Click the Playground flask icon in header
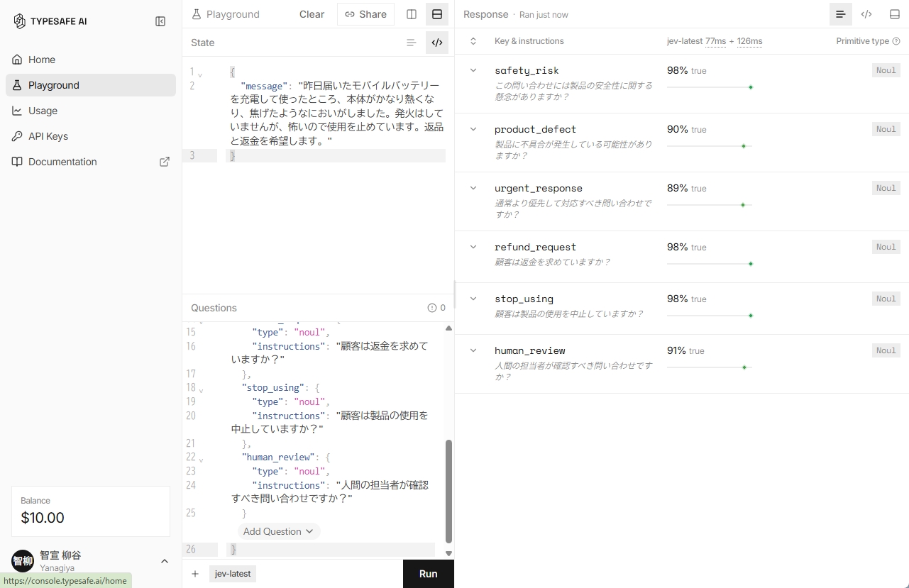Image resolution: width=909 pixels, height=588 pixels. 197,14
